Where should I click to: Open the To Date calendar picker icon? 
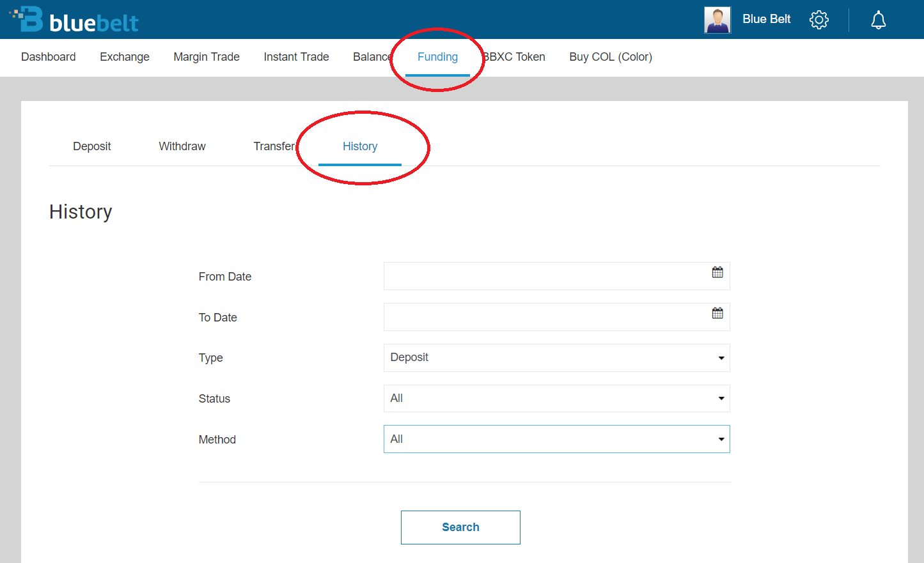coord(717,314)
